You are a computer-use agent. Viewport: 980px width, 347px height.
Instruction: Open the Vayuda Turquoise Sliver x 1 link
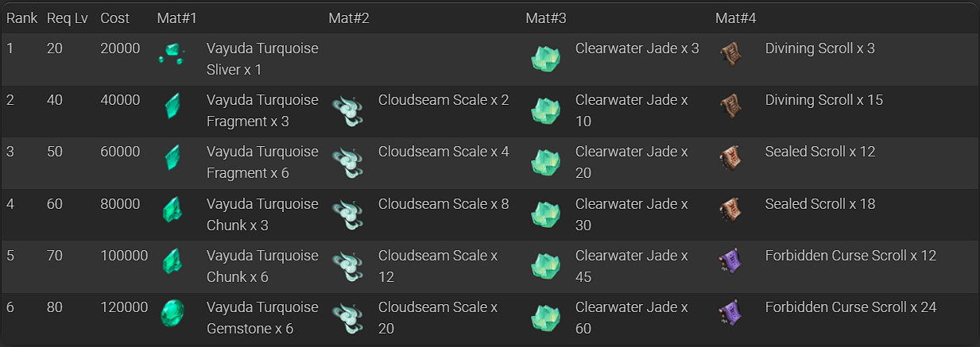tap(261, 59)
